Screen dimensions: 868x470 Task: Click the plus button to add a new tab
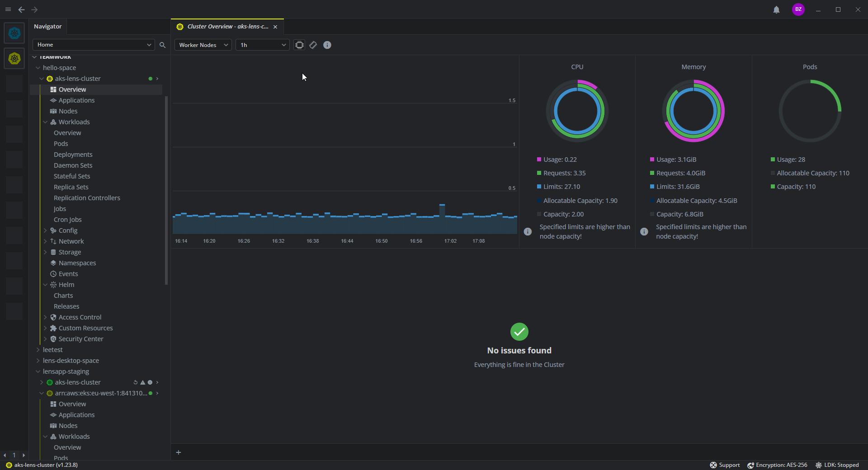point(179,452)
